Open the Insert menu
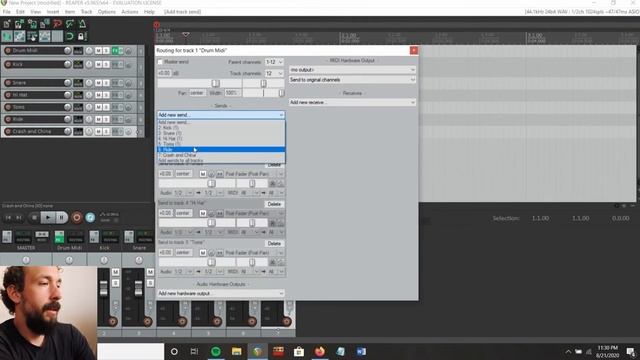The image size is (640, 360). pos(53,12)
